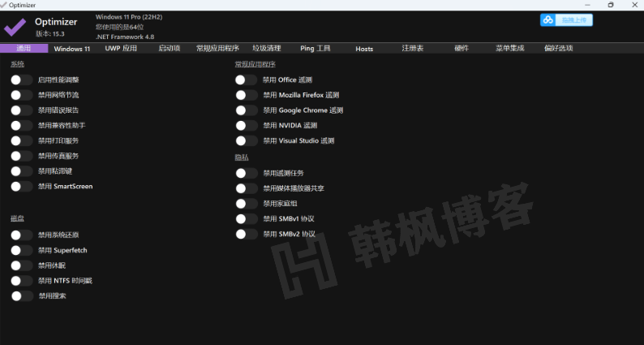Toggle 禁用 SmartScreen switch
Viewport: 644px width, 345px height.
pos(21,186)
